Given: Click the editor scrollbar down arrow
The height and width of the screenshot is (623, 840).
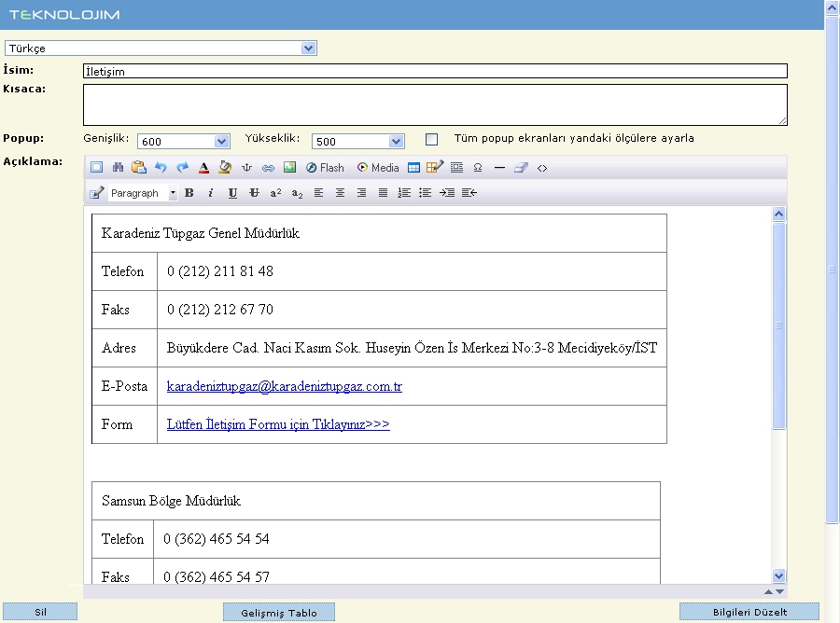Looking at the screenshot, I should tap(779, 575).
